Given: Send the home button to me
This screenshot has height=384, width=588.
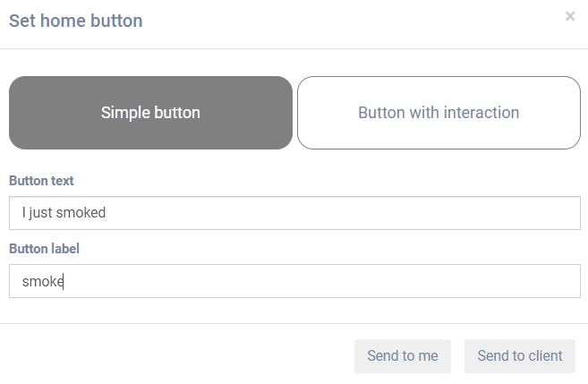Looking at the screenshot, I should [x=402, y=356].
